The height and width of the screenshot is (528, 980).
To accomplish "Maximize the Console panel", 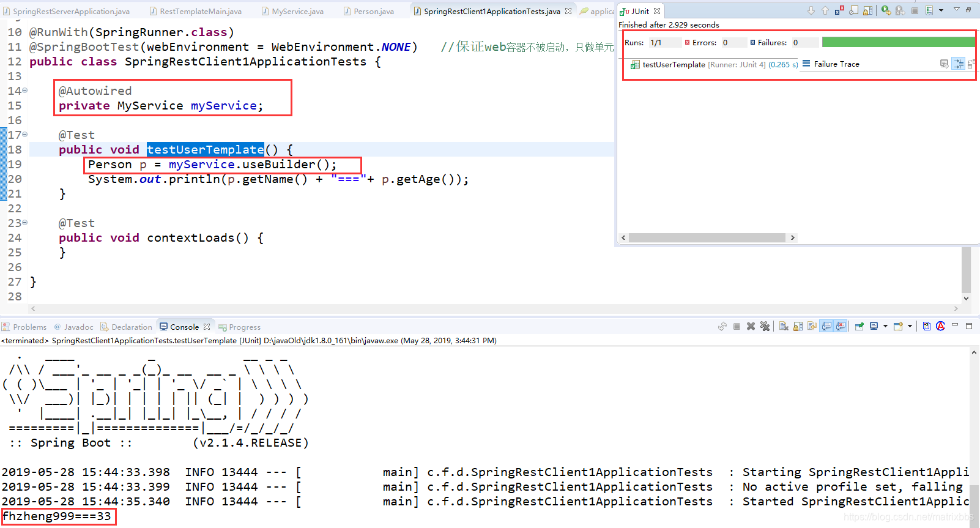I will pyautogui.click(x=969, y=326).
